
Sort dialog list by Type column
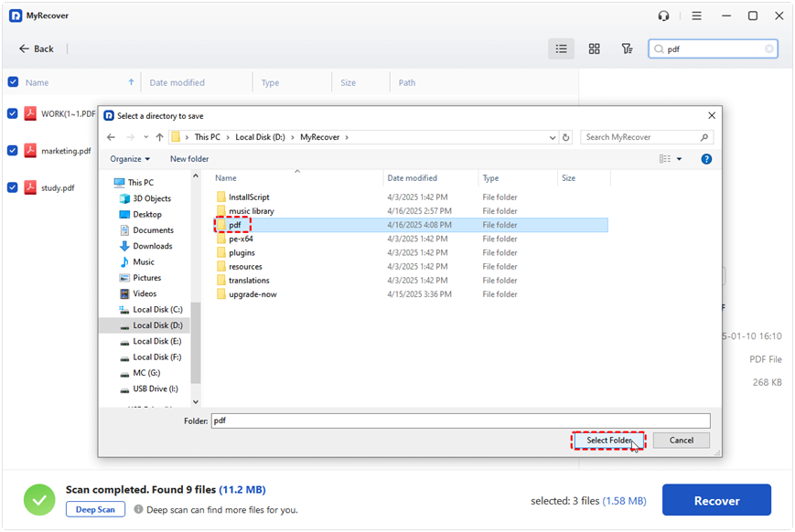(x=490, y=178)
